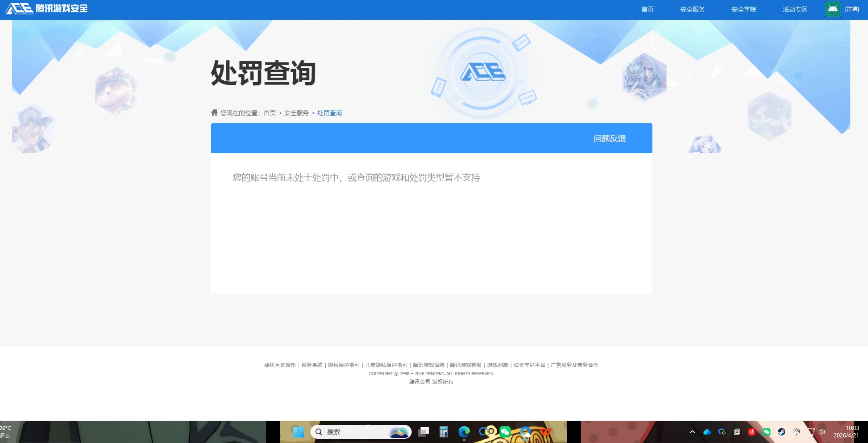Open OneDrive from the system tray
This screenshot has height=443, width=868.
[x=707, y=432]
